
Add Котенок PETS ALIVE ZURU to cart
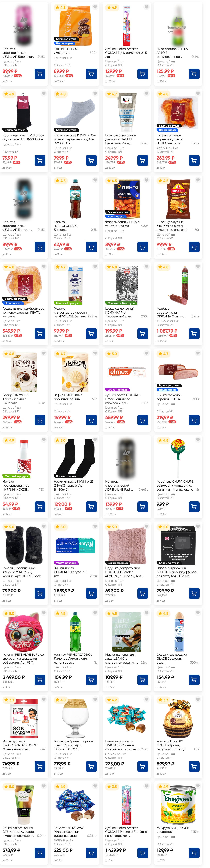40,680
